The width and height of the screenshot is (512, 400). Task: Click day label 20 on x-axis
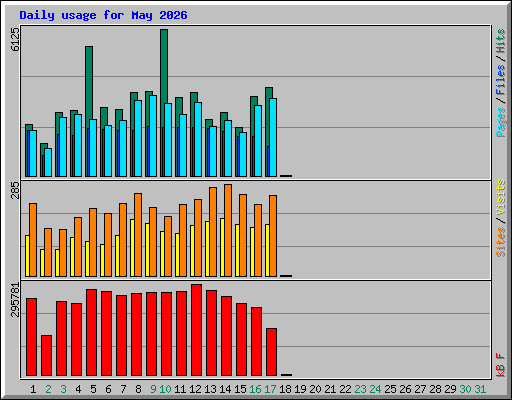pyautogui.click(x=315, y=389)
